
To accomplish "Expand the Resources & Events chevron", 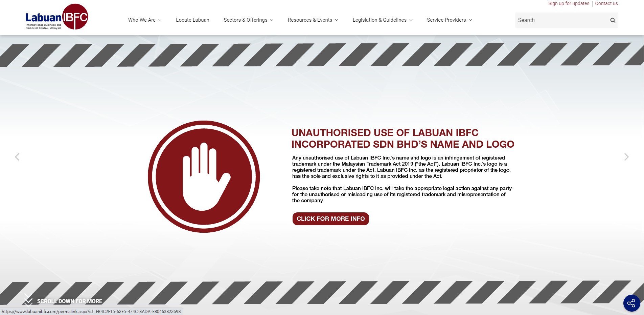I will click(337, 20).
